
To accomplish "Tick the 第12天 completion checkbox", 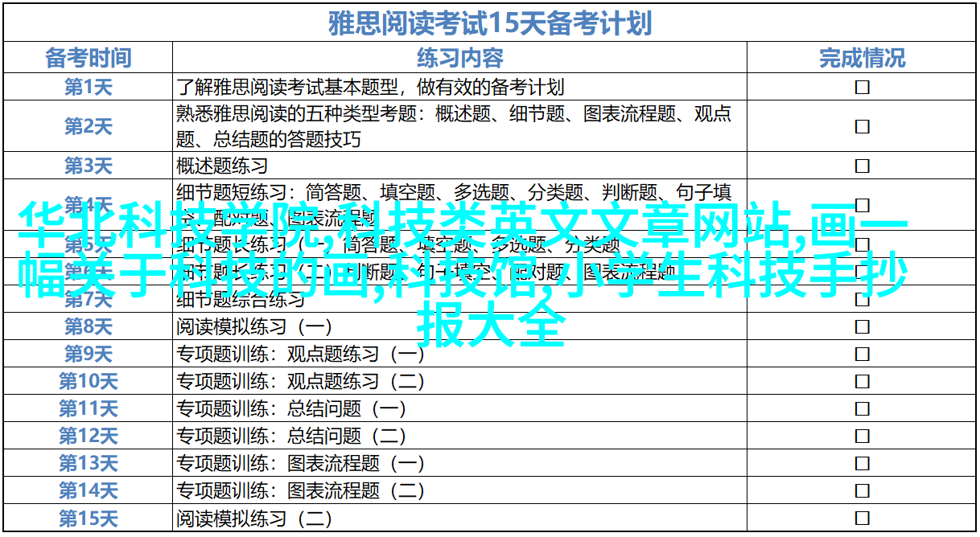I will point(862,436).
